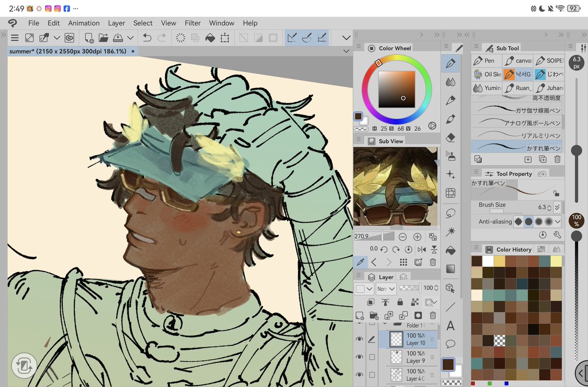This screenshot has width=588, height=387.
Task: Open the File menu
Action: click(x=33, y=23)
